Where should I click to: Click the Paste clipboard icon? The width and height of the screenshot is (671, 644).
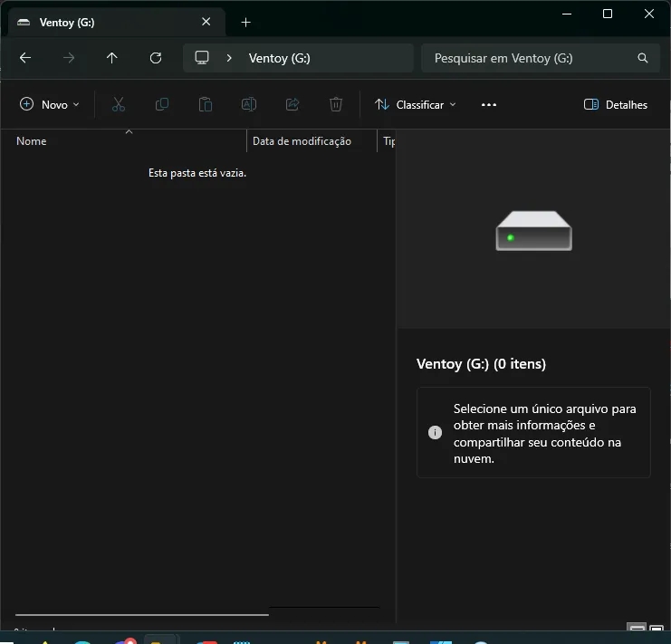point(206,105)
